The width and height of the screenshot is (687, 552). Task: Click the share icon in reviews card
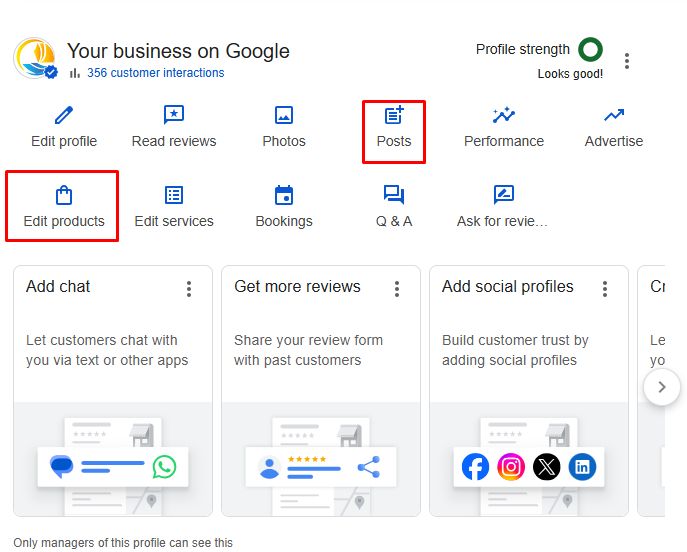[x=368, y=467]
